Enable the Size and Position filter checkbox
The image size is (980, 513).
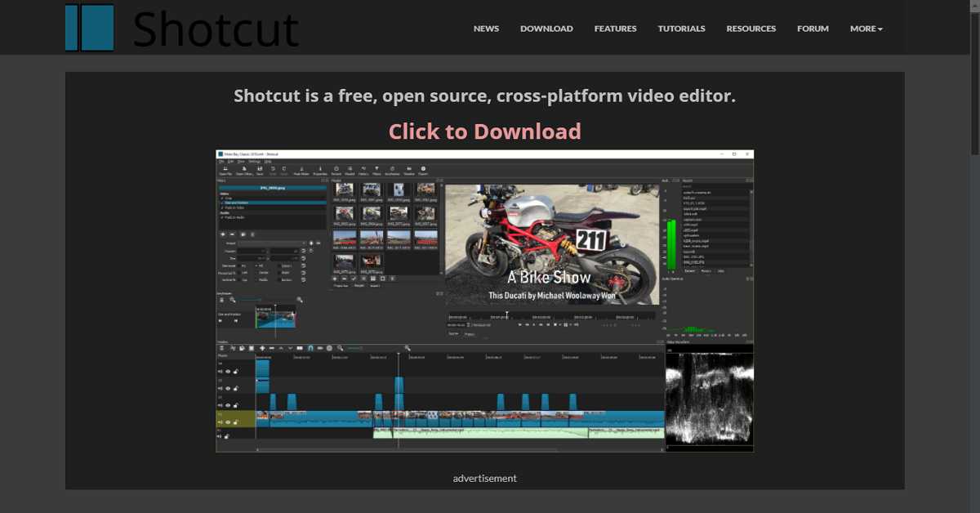tap(222, 203)
